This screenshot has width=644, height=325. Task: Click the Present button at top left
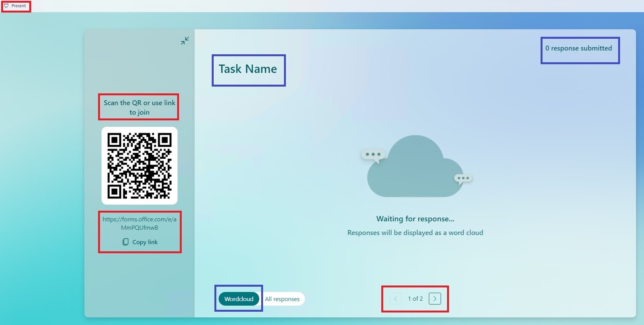15,6
